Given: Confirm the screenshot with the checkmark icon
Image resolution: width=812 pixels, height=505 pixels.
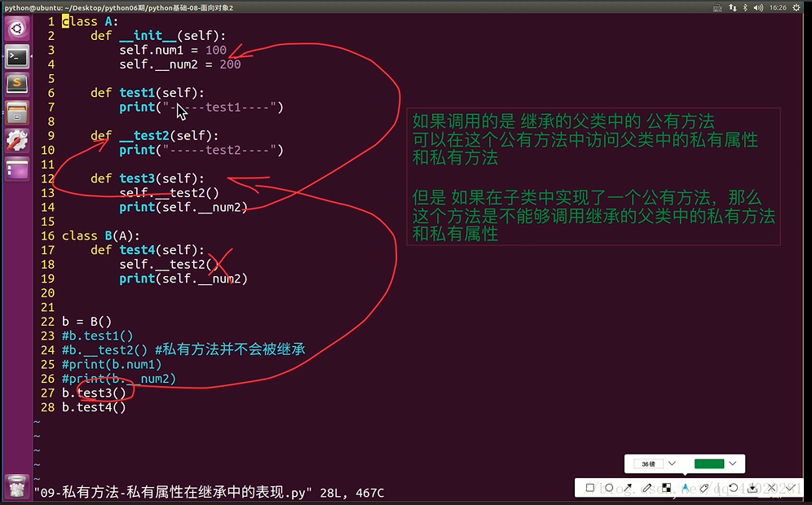Looking at the screenshot, I should pyautogui.click(x=791, y=487).
